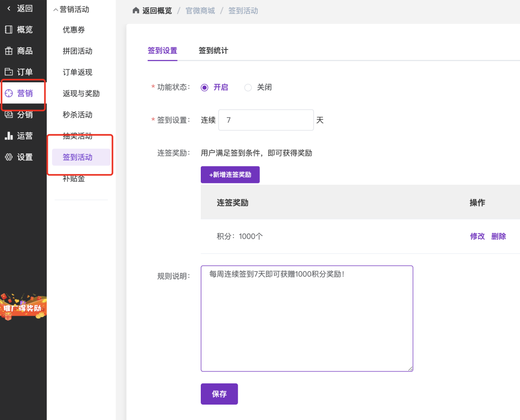Open the 订单 orders icon in sidebar
The image size is (520, 420).
[9, 72]
